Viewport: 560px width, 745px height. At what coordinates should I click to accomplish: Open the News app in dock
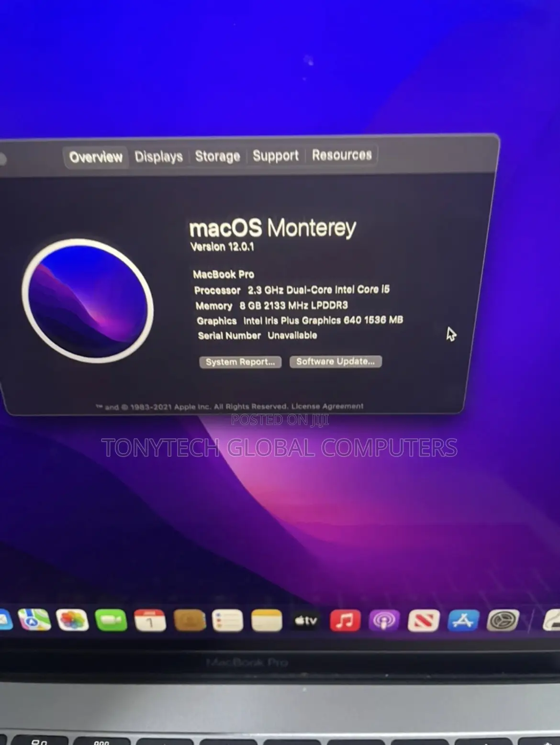[x=424, y=621]
